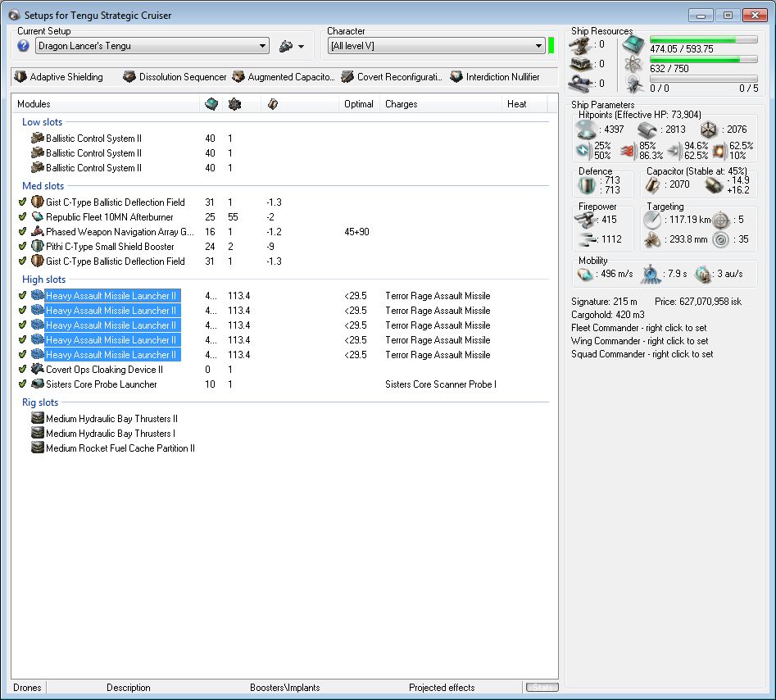The height and width of the screenshot is (700, 776).
Task: Toggle last Heavy Assault Missile Launcher checkmark
Action: click(22, 354)
